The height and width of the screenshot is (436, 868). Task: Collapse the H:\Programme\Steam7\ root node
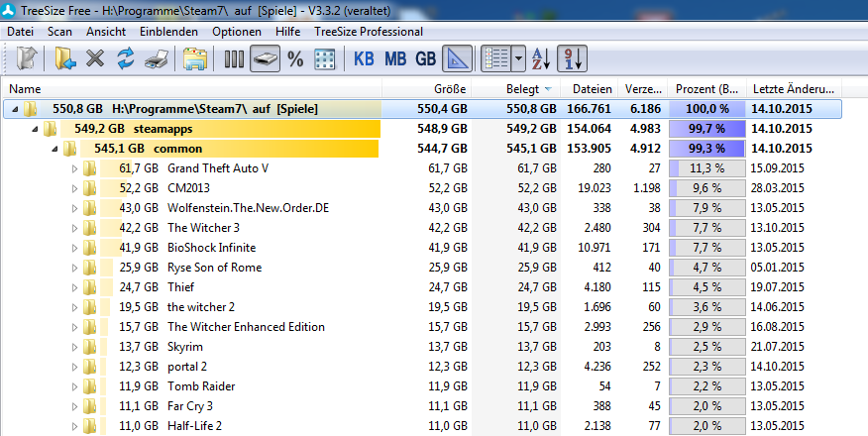click(x=15, y=109)
